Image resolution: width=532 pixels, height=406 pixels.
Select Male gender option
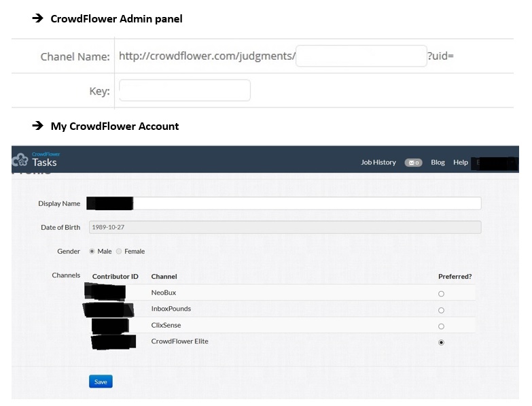point(92,251)
